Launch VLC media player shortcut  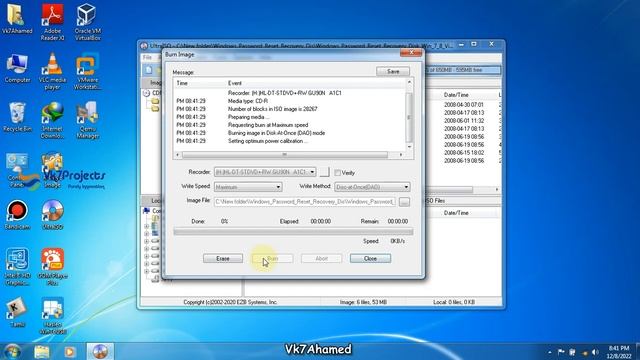(x=52, y=71)
